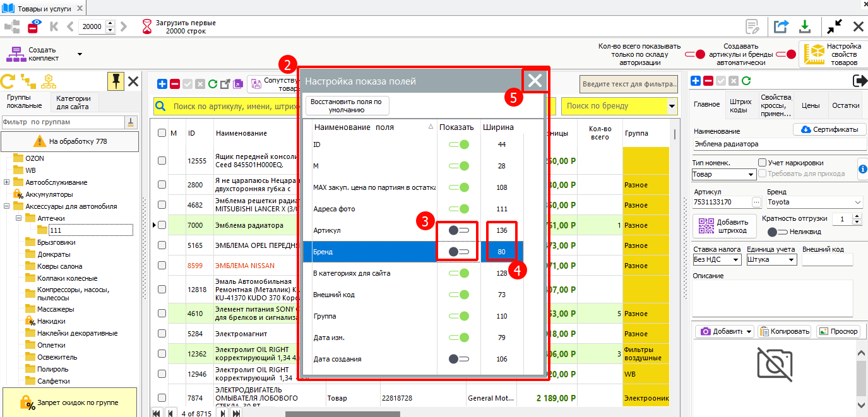Toggle show switch for Адреса фото
The height and width of the screenshot is (417, 868).
[x=459, y=209]
